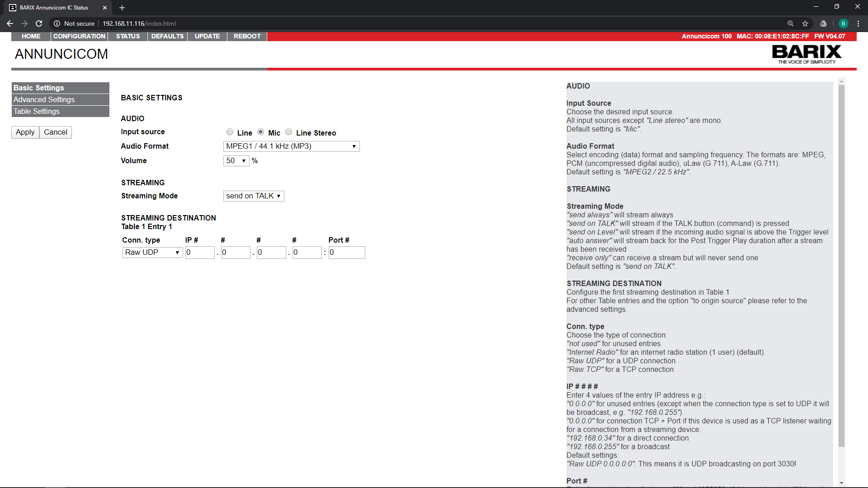Open the Streaming Mode dropdown
Screen dimensions: 868x488
tap(253, 196)
